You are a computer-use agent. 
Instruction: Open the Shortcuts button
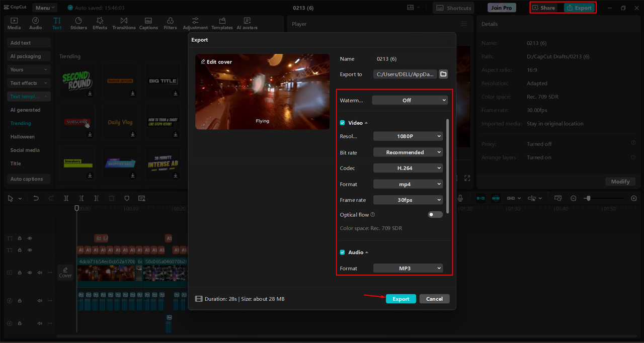pyautogui.click(x=453, y=8)
